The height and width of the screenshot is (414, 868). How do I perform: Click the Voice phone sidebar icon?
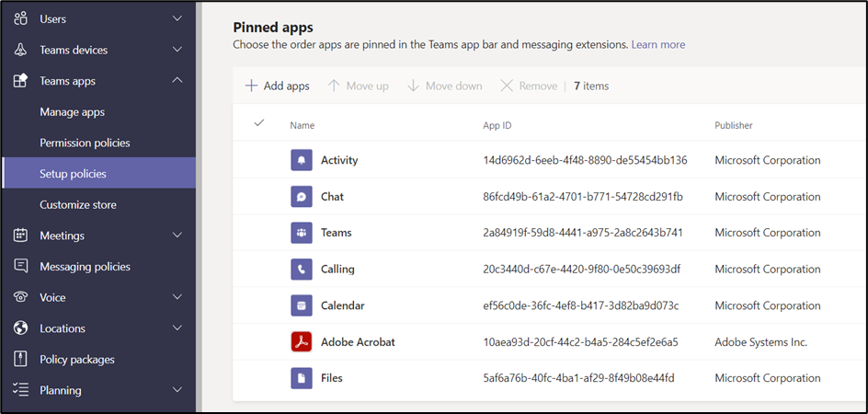coord(20,297)
